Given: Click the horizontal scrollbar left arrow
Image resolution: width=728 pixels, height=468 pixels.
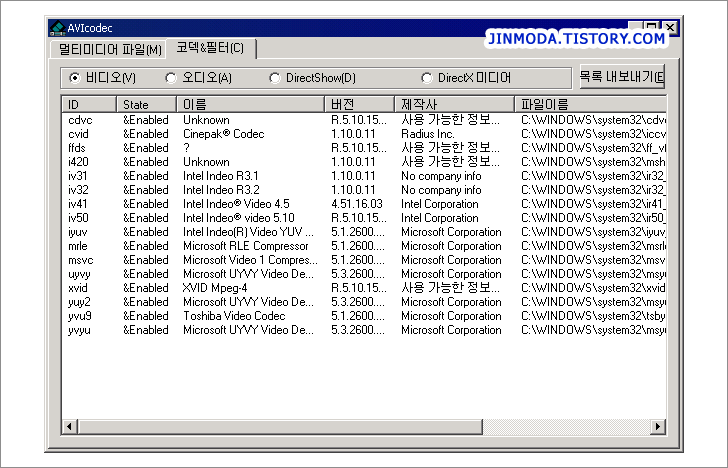Looking at the screenshot, I should [x=70, y=426].
